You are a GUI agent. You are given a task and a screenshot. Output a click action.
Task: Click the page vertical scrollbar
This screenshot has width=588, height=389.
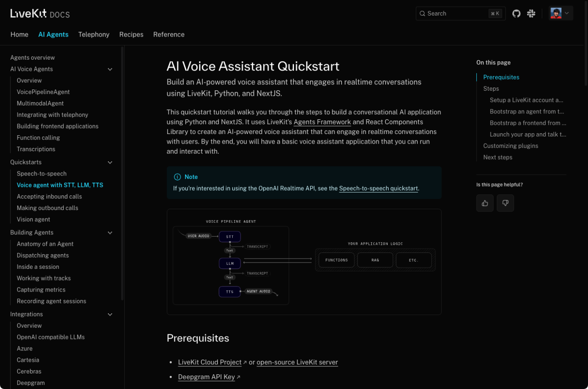[x=586, y=43]
